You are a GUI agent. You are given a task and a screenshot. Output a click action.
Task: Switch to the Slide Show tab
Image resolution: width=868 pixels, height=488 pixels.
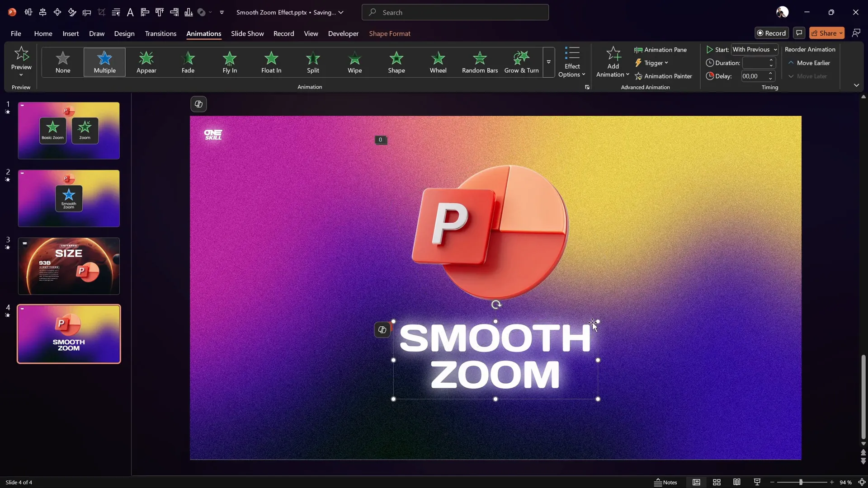247,33
